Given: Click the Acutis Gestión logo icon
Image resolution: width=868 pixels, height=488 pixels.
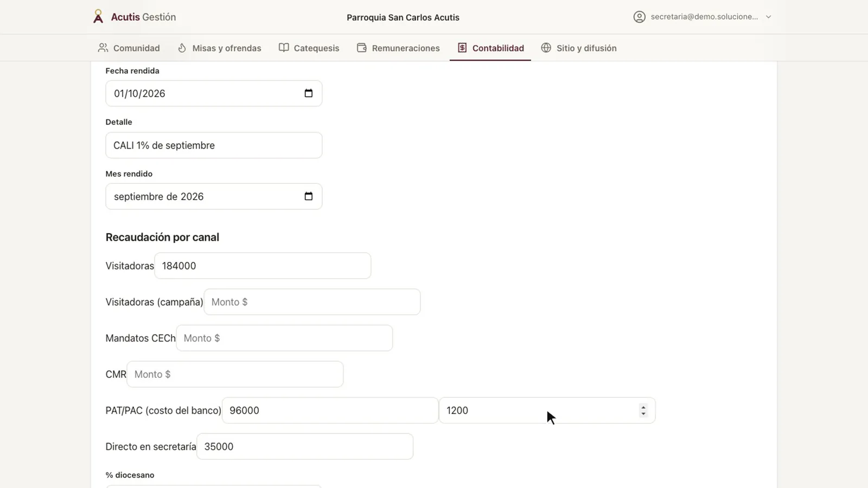Looking at the screenshot, I should 98,17.
